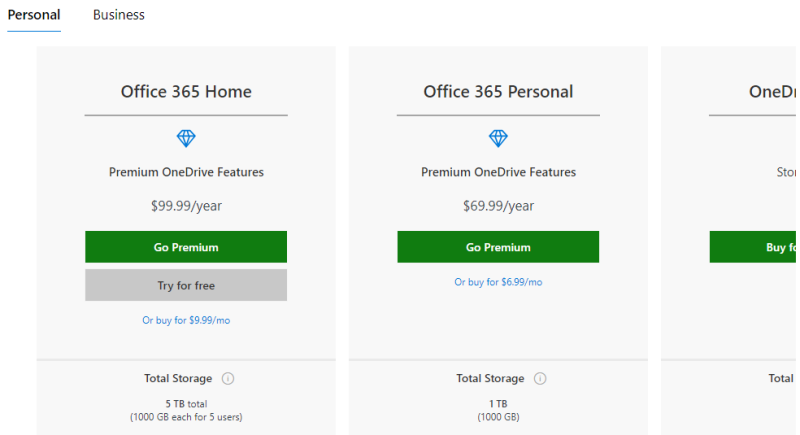Click the $69.99/year price text
Viewport: 800px width, 435px height.
click(498, 206)
